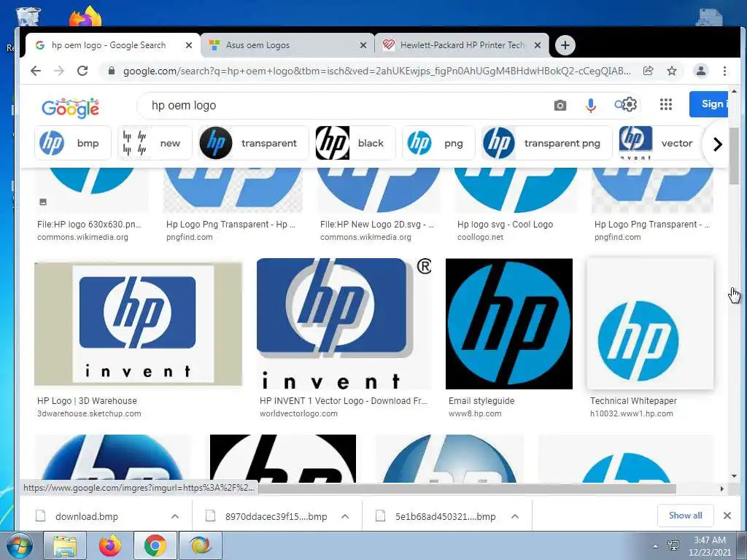Switch to Hewlett-Packard HP Printer Tech tab
The width and height of the screenshot is (747, 560).
[462, 45]
